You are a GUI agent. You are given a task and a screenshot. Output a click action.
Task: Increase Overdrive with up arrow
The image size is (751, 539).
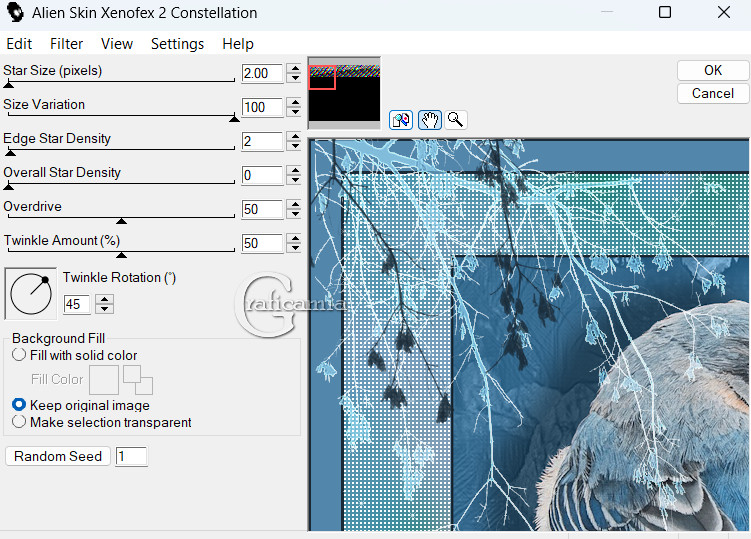coord(295,205)
